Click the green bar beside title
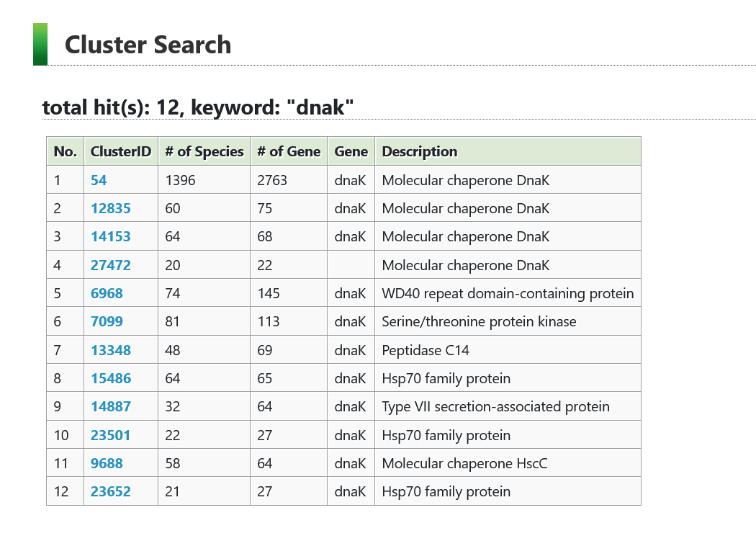 tap(40, 45)
